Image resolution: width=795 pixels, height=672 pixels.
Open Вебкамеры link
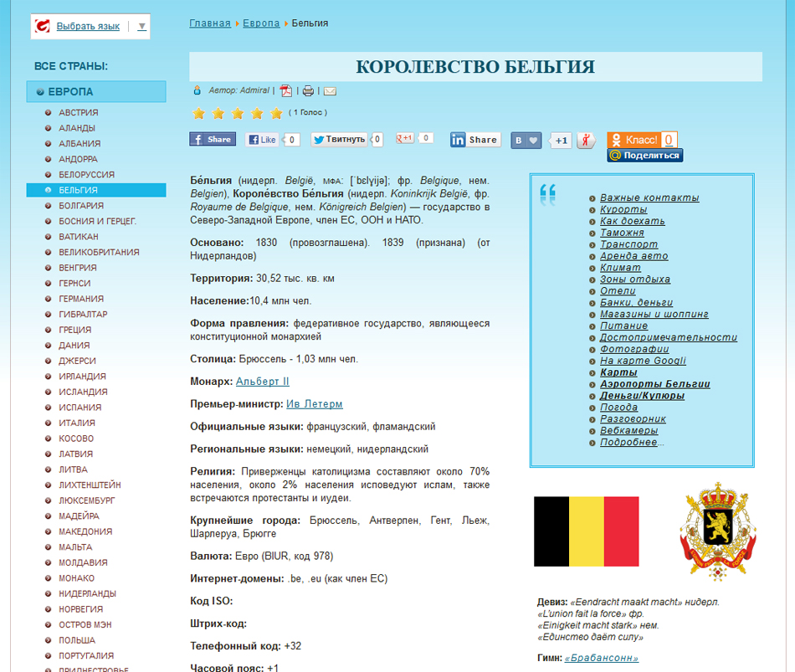[x=629, y=431]
